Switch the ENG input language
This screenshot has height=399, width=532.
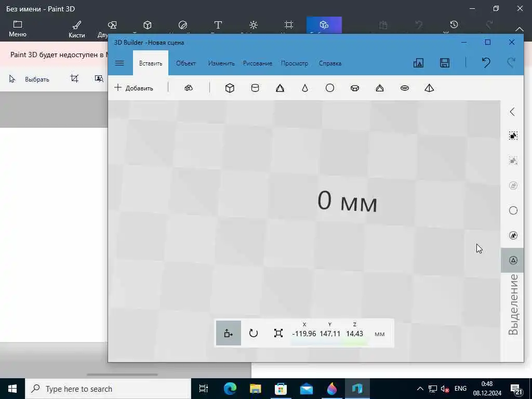click(460, 389)
